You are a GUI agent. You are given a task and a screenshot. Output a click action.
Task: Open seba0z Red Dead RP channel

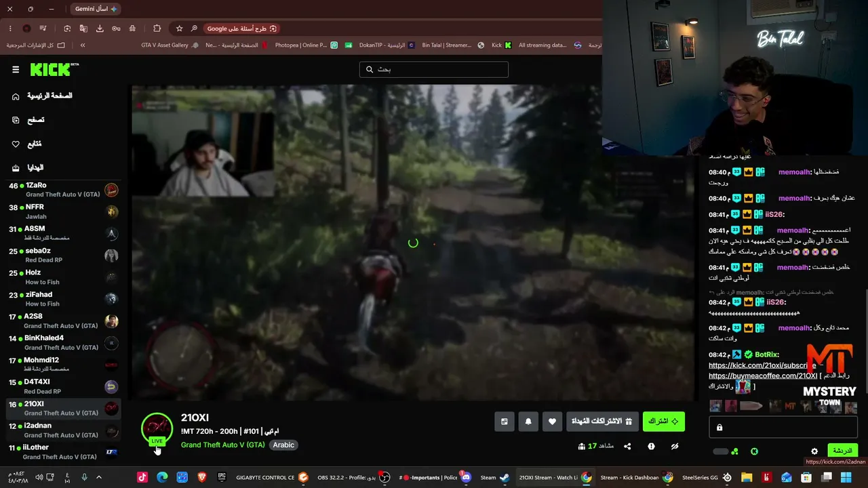(64, 256)
